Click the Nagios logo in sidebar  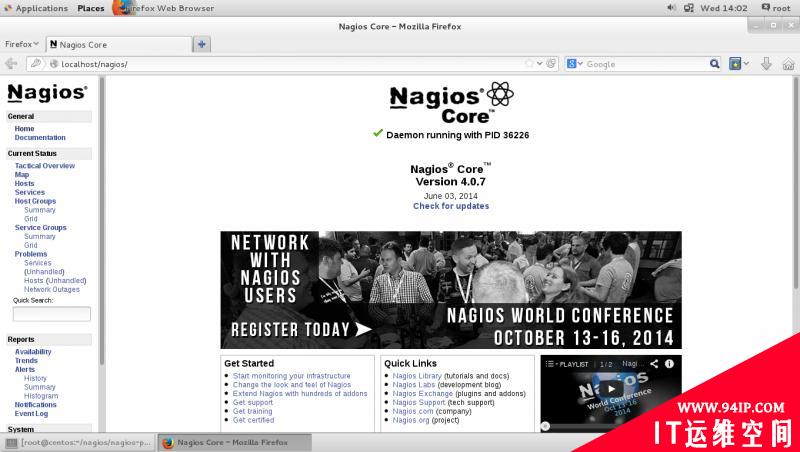47,93
